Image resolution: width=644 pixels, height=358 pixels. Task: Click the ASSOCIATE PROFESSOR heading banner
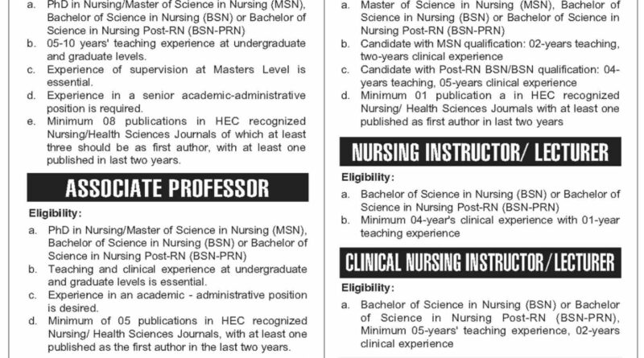[167, 189]
